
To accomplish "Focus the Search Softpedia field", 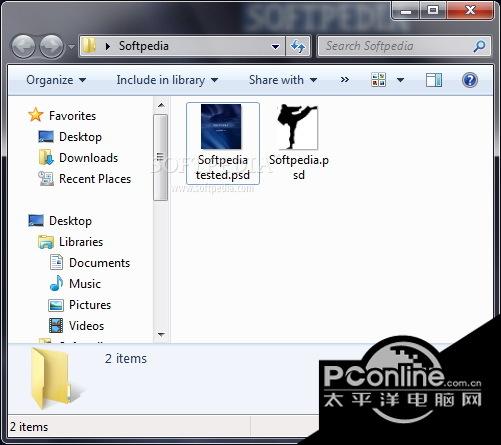I will click(x=404, y=46).
